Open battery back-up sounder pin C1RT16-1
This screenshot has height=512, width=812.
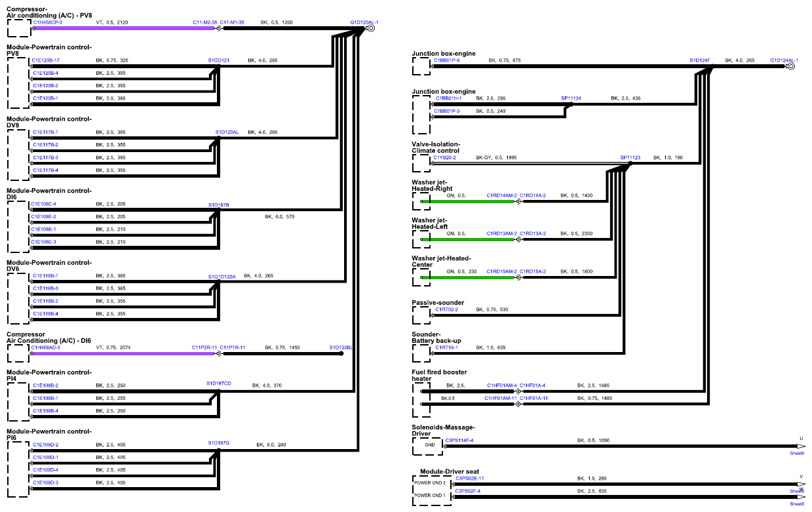[447, 347]
